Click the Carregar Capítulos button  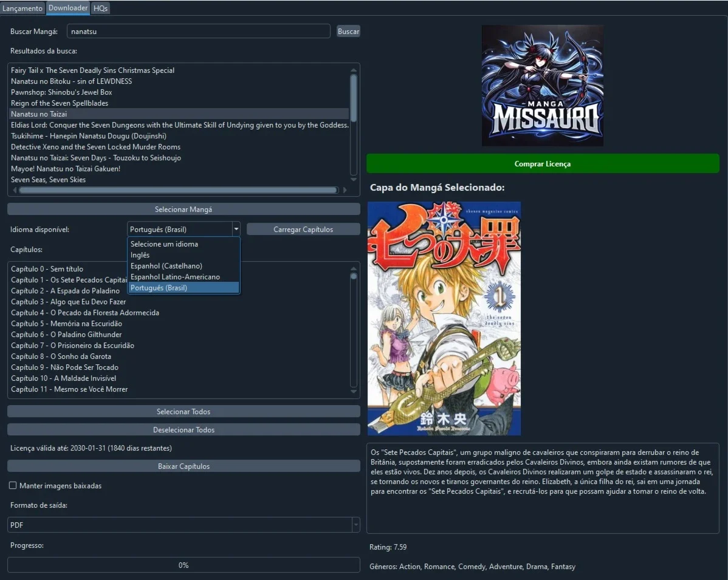[303, 229]
